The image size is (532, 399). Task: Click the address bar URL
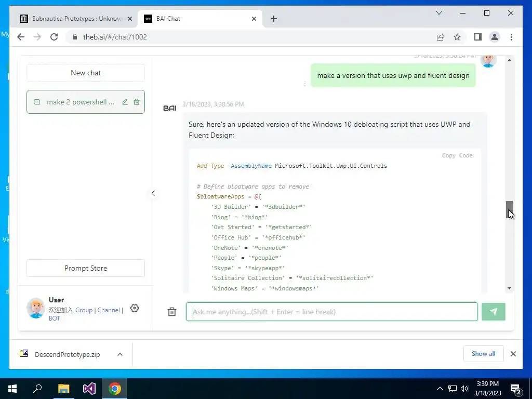pos(115,37)
